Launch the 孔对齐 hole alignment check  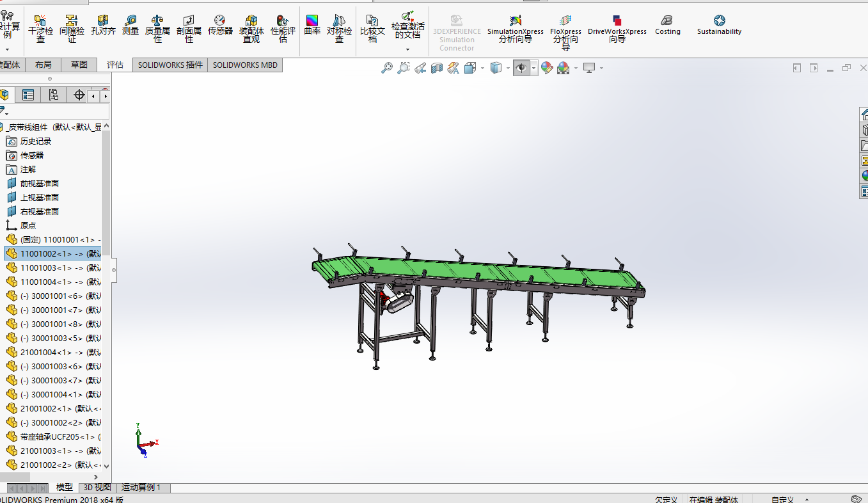tap(103, 26)
